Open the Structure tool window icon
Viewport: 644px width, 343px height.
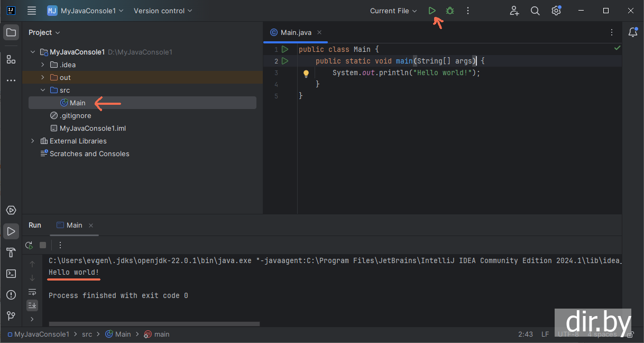point(11,59)
